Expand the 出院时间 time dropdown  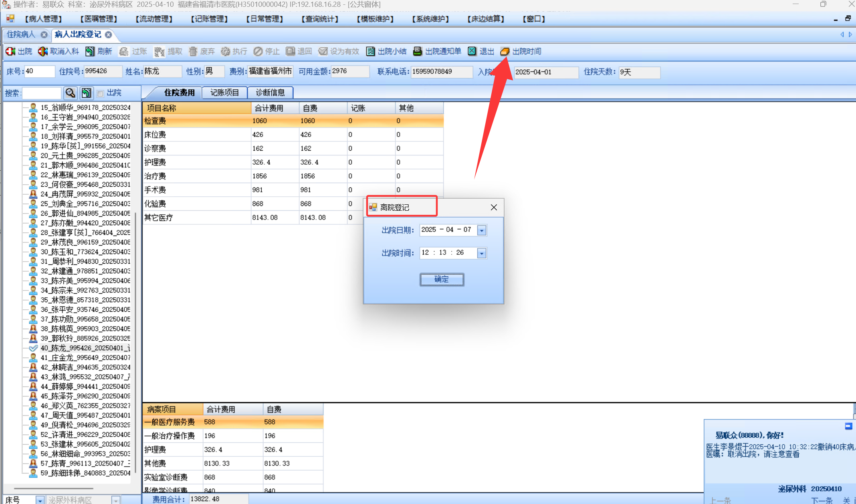pyautogui.click(x=482, y=253)
